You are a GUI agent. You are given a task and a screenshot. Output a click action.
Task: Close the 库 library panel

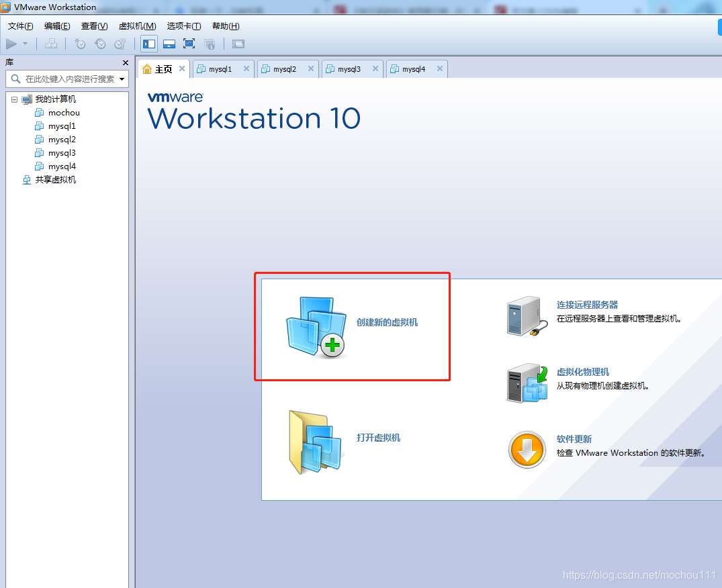(125, 62)
